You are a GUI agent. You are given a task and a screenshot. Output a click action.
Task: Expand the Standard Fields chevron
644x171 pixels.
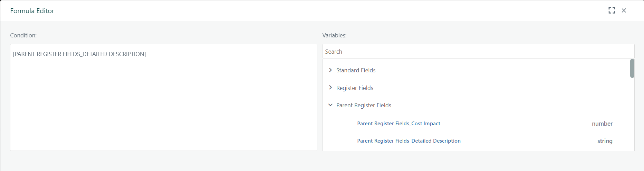[330, 70]
